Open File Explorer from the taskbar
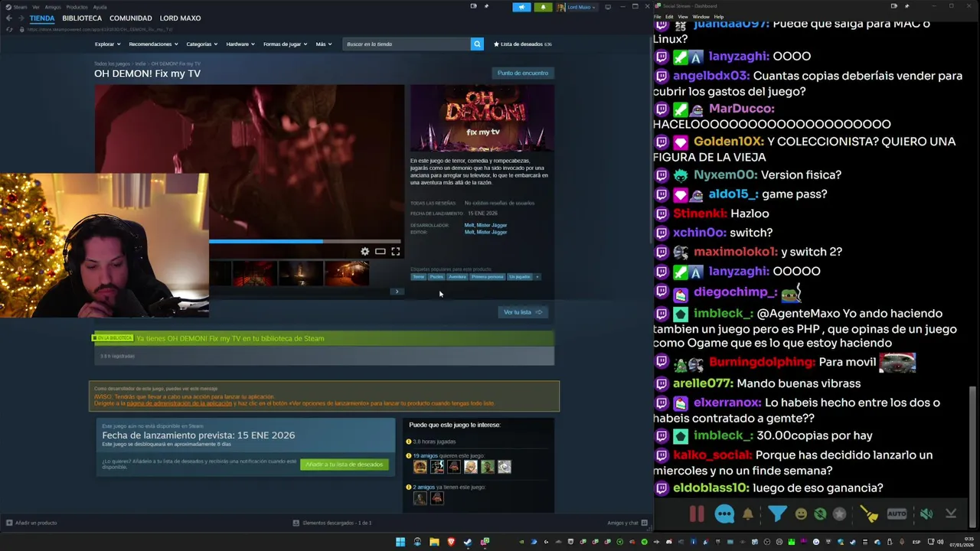The image size is (980, 551). point(434,542)
